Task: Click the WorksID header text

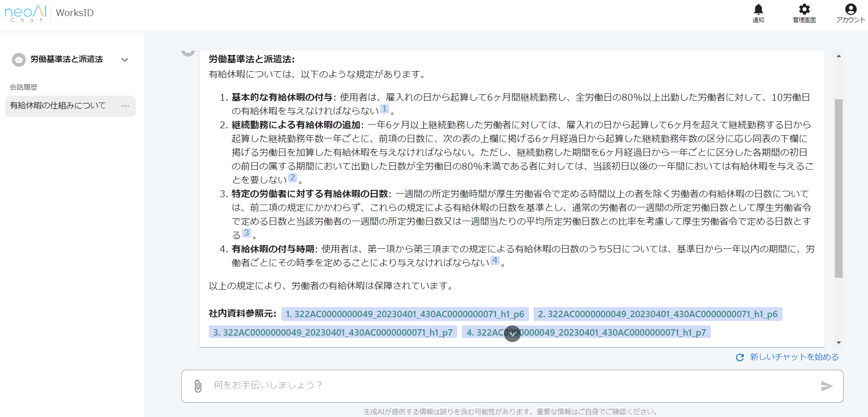Action: pos(75,13)
